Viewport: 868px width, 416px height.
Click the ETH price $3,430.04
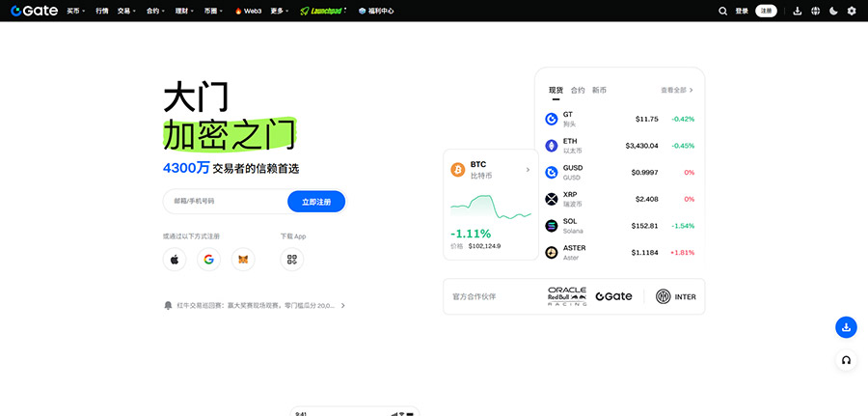click(x=641, y=146)
